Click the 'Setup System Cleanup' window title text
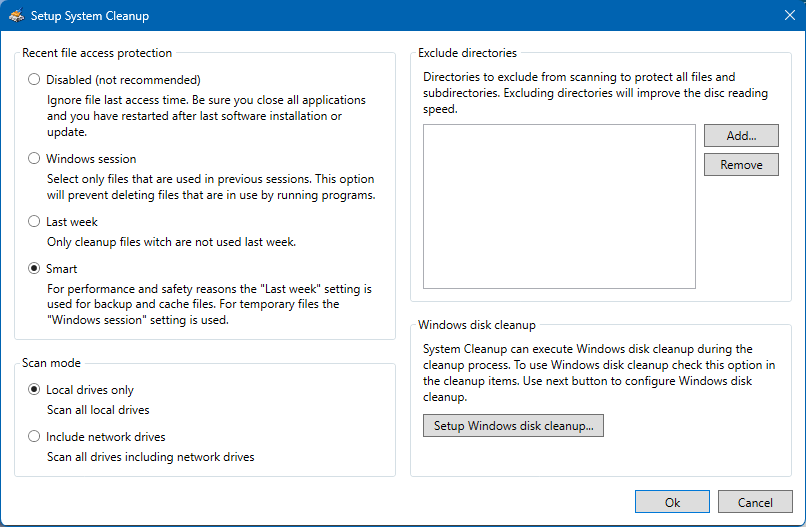This screenshot has height=527, width=806. (90, 16)
